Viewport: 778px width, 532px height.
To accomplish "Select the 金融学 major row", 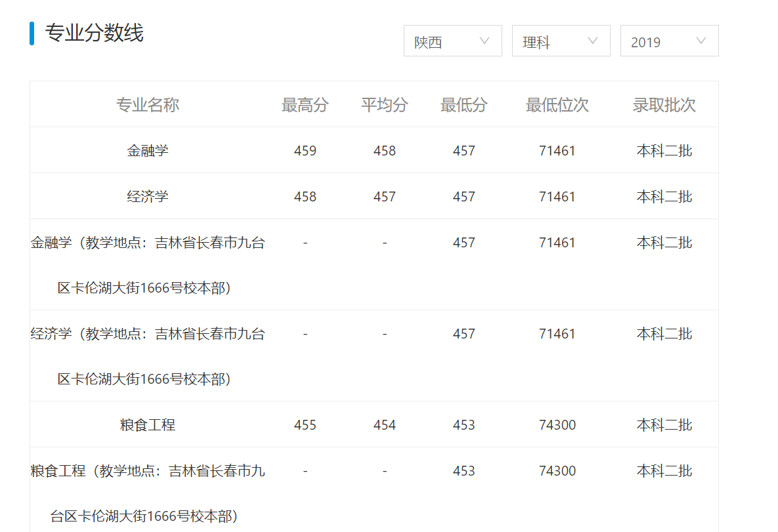I will (148, 150).
